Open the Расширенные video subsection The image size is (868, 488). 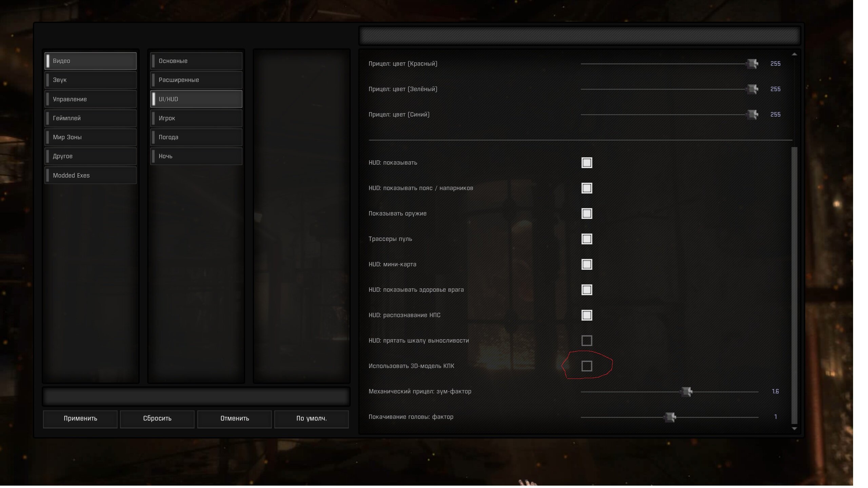pos(196,80)
